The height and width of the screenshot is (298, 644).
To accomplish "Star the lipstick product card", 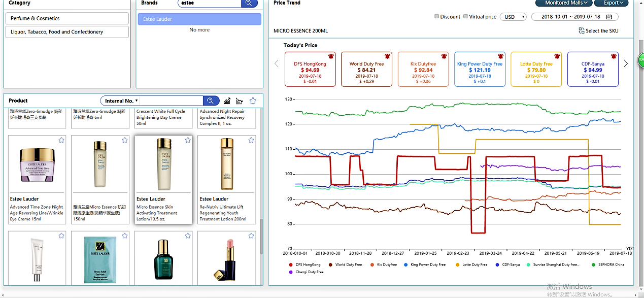I will (251, 236).
